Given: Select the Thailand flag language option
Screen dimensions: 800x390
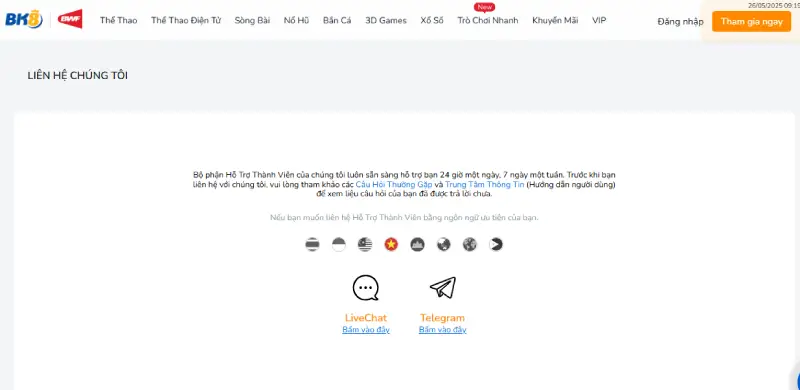Looking at the screenshot, I should (x=312, y=245).
